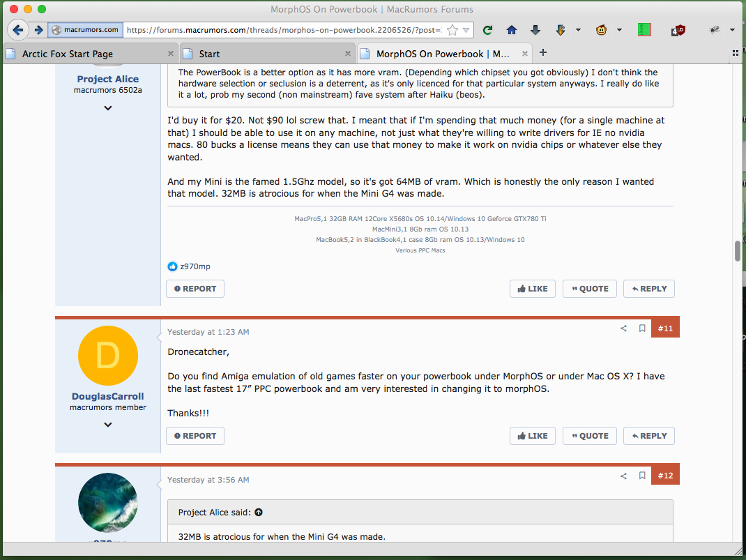Like DouglasCarroll's post
746x560 pixels.
coord(533,436)
